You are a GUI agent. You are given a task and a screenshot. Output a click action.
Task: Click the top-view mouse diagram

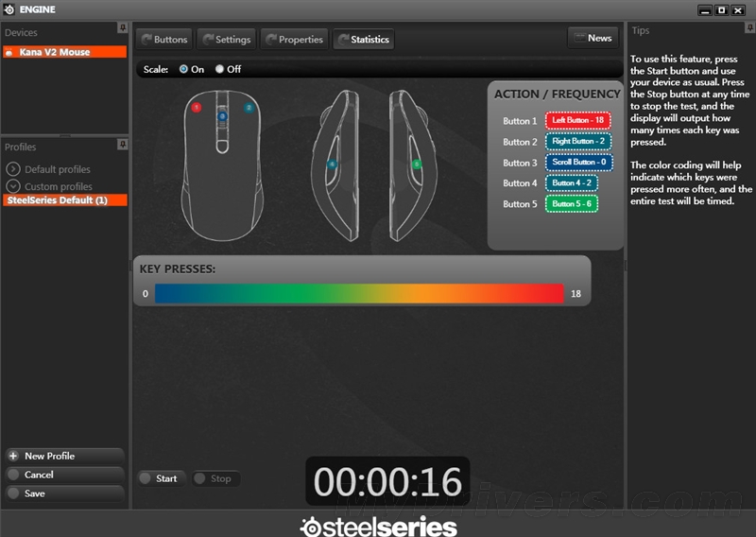pos(222,165)
